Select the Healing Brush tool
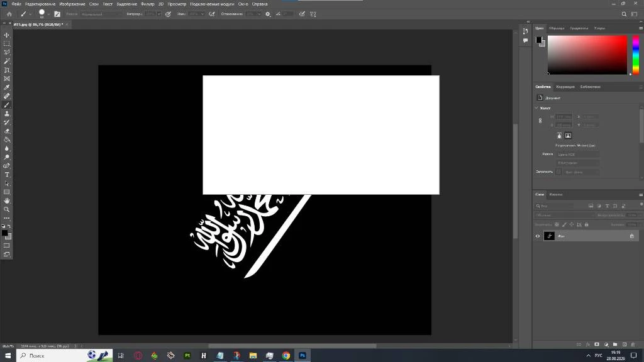Viewport: 644px width, 362px height. [x=6, y=96]
